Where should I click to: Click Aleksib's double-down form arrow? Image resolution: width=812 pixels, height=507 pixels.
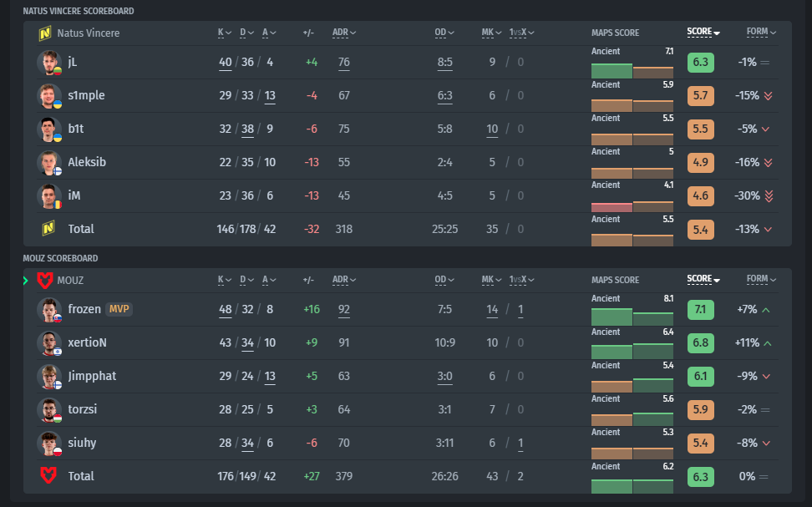tap(768, 163)
